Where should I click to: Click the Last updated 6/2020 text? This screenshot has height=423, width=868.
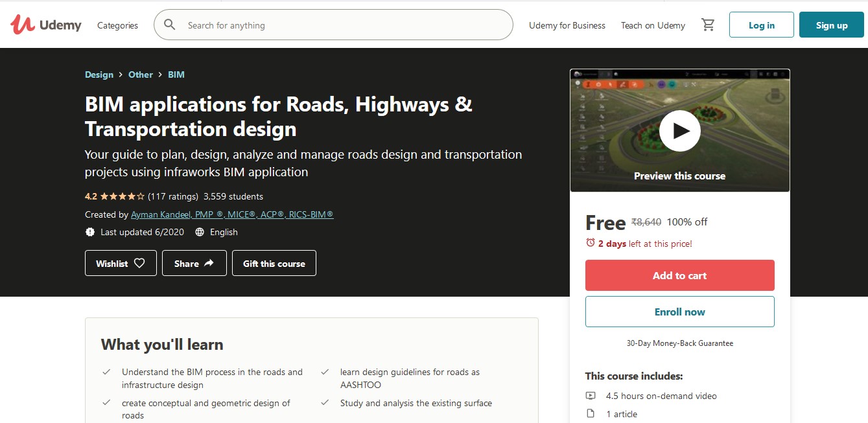point(143,232)
